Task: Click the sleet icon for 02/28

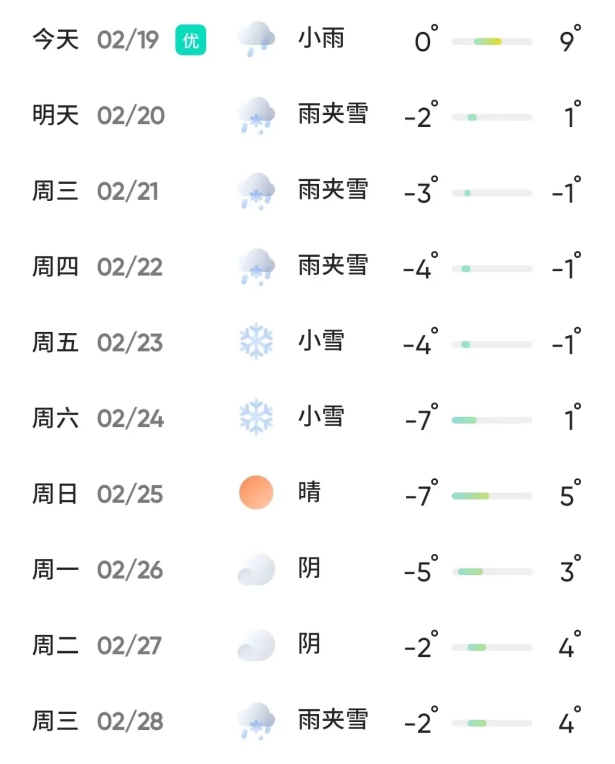Action: pos(256,720)
